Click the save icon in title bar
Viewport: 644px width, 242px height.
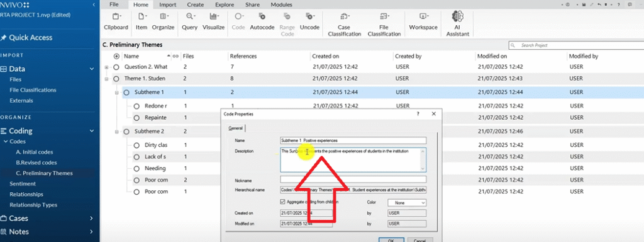(584, 4)
